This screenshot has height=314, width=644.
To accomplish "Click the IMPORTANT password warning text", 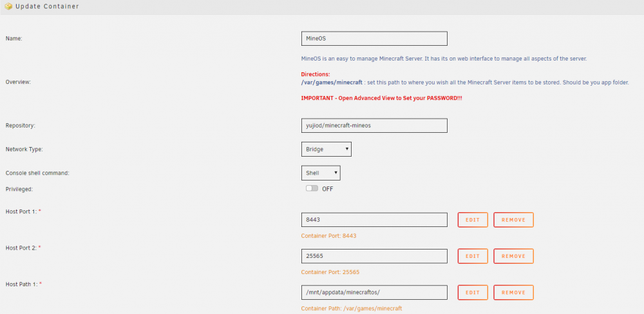I will (x=381, y=99).
